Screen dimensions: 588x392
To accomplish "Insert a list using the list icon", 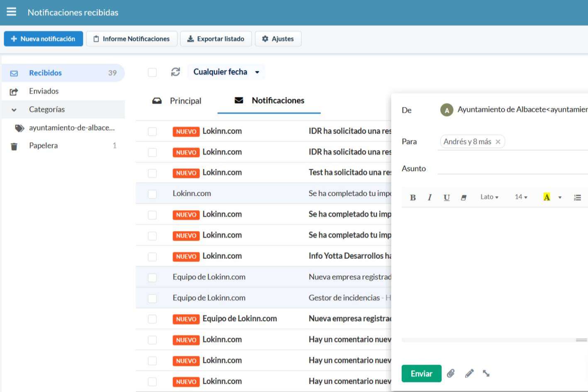I will 577,197.
